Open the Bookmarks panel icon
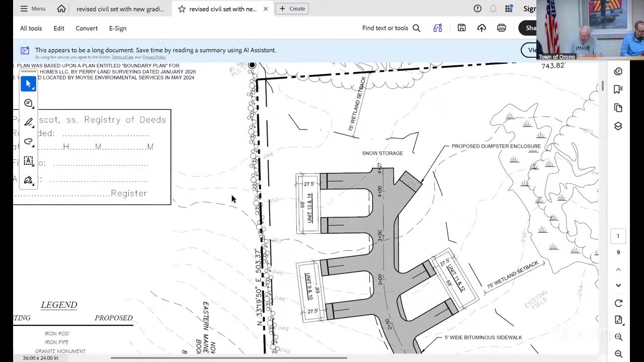The width and height of the screenshot is (644, 362). pos(618,89)
